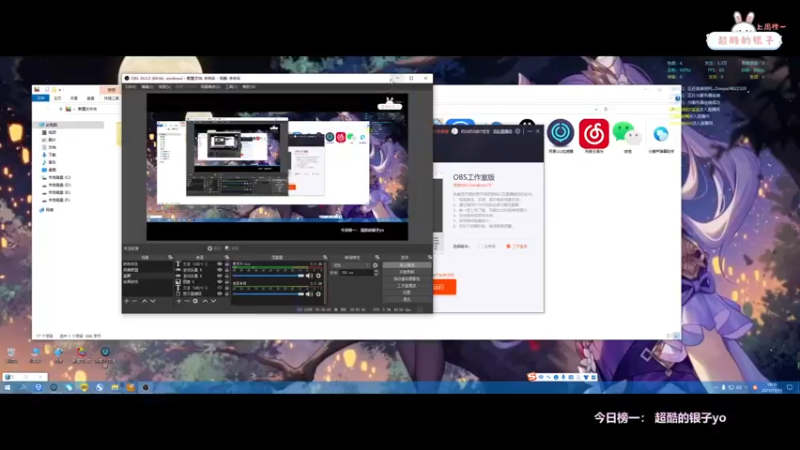Open settings gear in OBS工作室版 dialog title bar
This screenshot has width=800, height=450.
(518, 131)
